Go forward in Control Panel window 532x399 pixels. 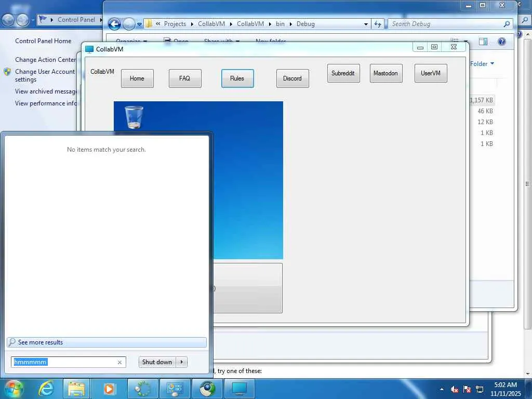pyautogui.click(x=22, y=20)
